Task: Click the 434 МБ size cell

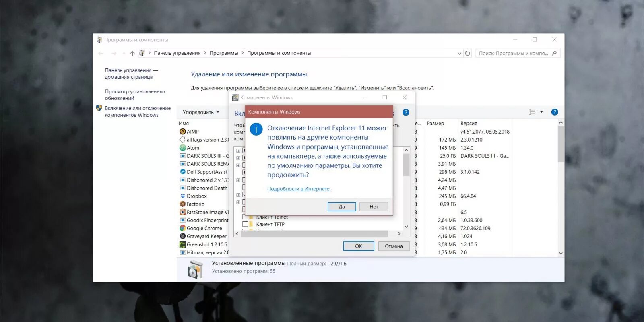Action: [447, 228]
